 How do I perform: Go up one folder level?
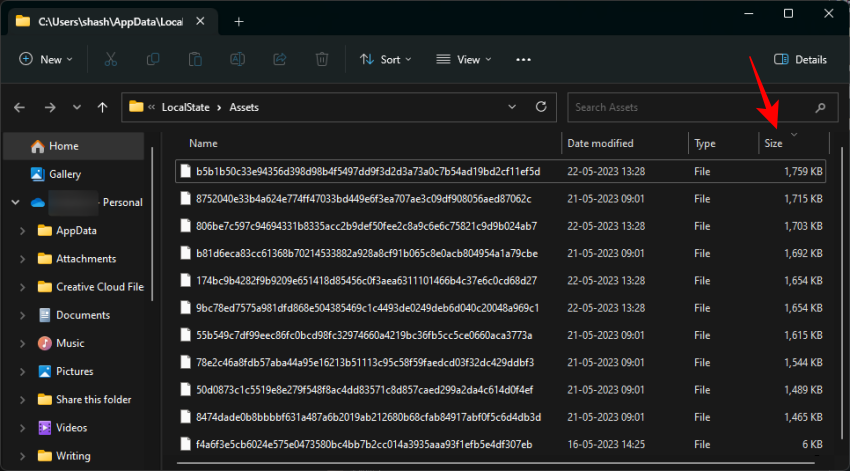coord(102,107)
